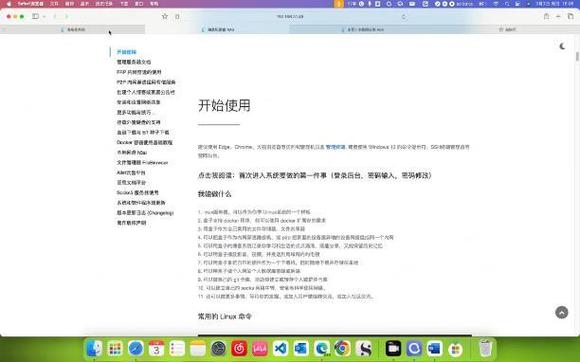
Task: Switch to the first Safari tab
Action: coord(73,29)
